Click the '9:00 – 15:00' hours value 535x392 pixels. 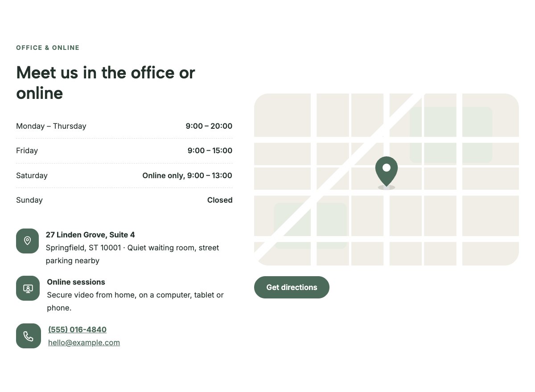pos(210,151)
